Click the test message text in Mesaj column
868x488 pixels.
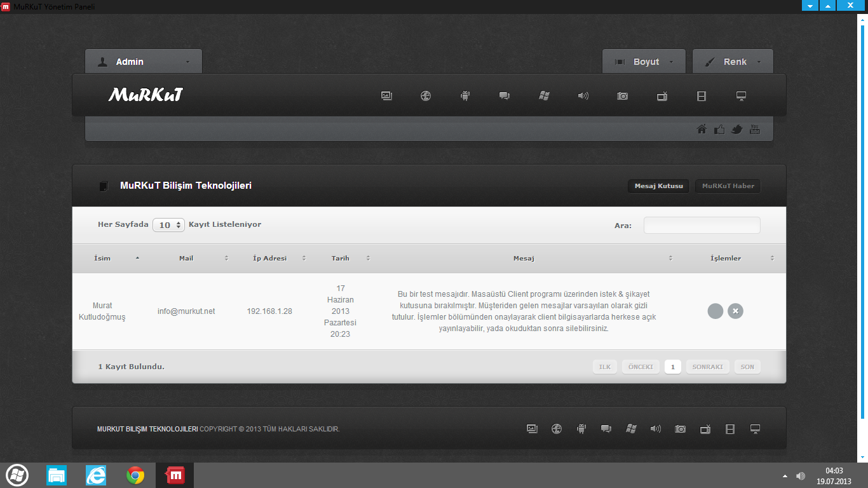click(524, 311)
